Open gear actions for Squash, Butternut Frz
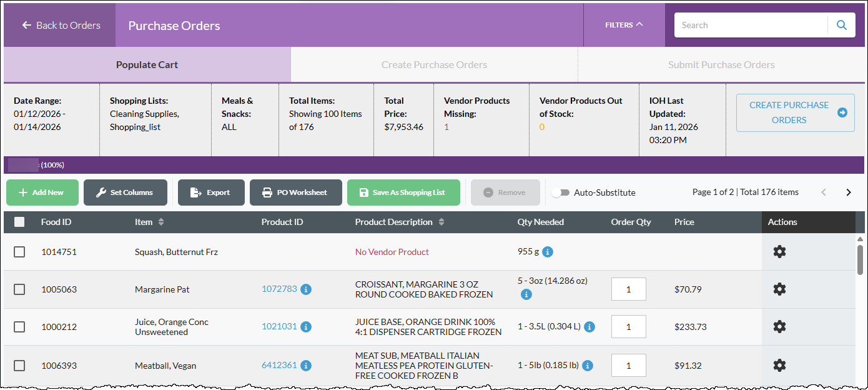This screenshot has width=868, height=390. coord(779,252)
